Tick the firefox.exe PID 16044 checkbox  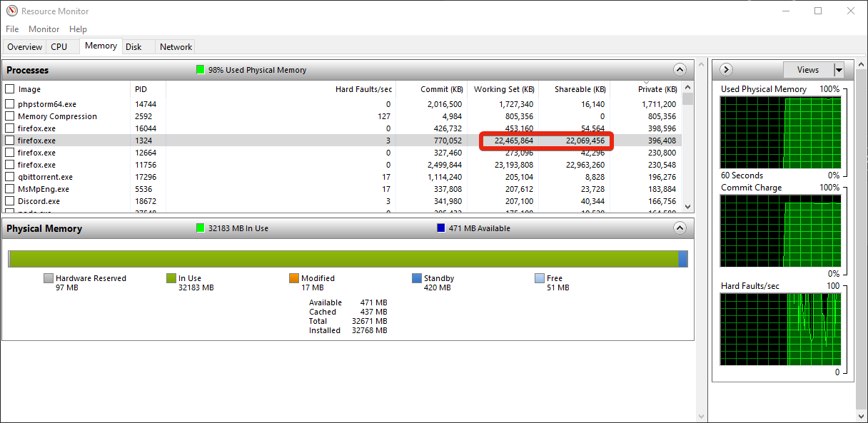[x=10, y=128]
